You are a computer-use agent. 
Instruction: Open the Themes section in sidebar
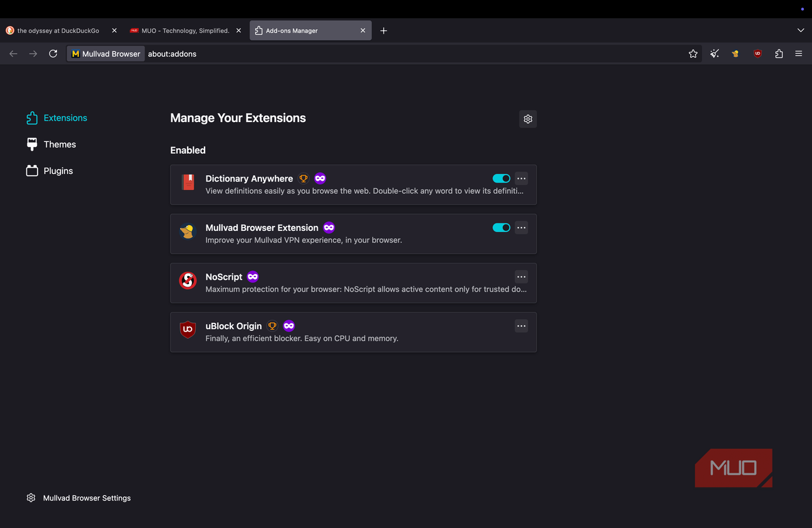pos(51,145)
